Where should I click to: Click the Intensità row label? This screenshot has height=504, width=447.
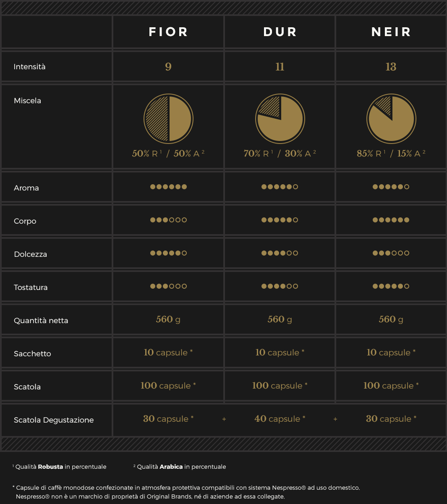pyautogui.click(x=29, y=67)
